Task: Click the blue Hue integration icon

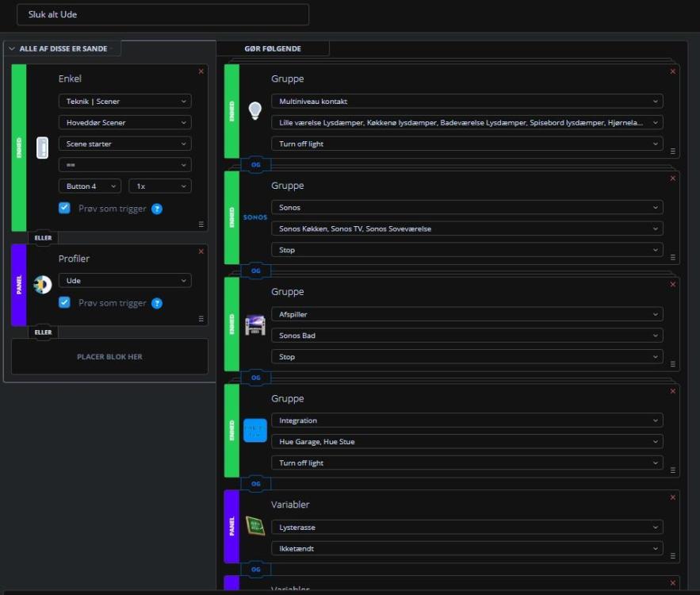Action: click(x=255, y=430)
